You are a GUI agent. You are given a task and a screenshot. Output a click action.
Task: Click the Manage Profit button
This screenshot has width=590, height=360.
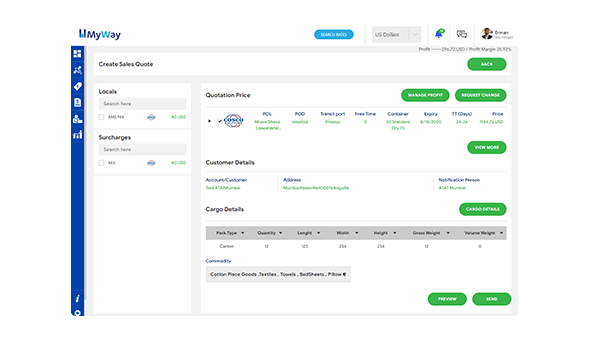click(425, 95)
